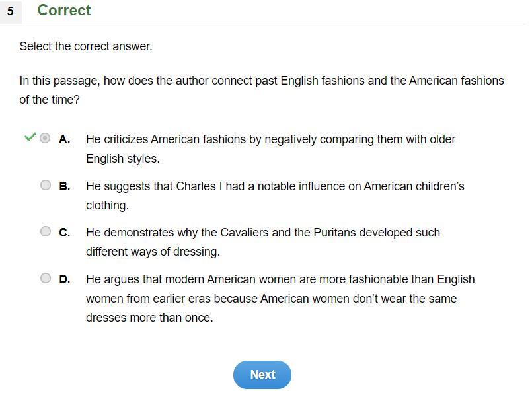Pick the option D radio button
This screenshot has height=399, width=532.
click(x=45, y=278)
